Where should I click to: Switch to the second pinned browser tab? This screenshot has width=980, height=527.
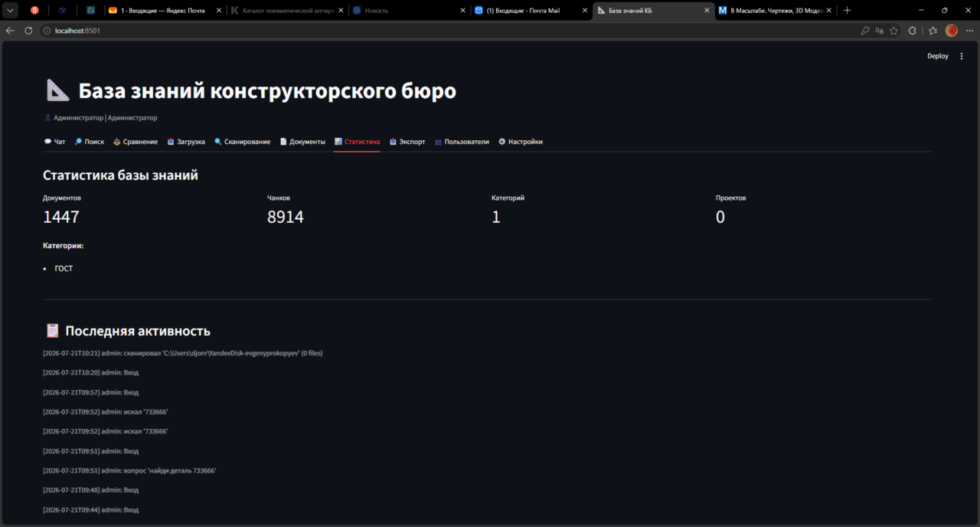[x=62, y=11]
